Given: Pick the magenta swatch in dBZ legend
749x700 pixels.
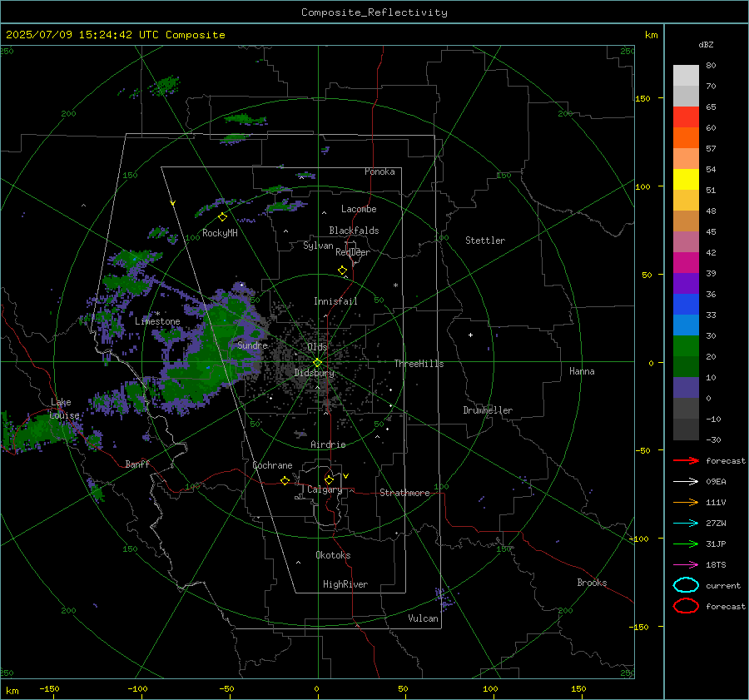Looking at the screenshot, I should point(686,263).
